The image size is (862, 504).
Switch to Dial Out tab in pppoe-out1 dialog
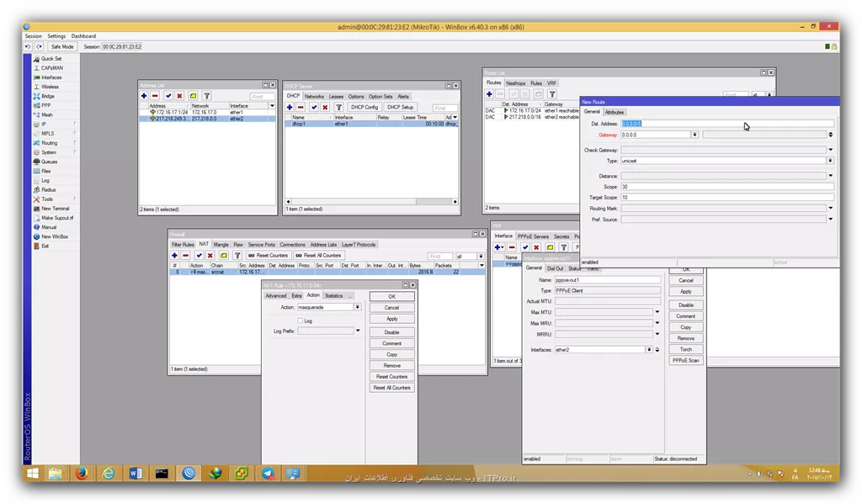pyautogui.click(x=556, y=268)
